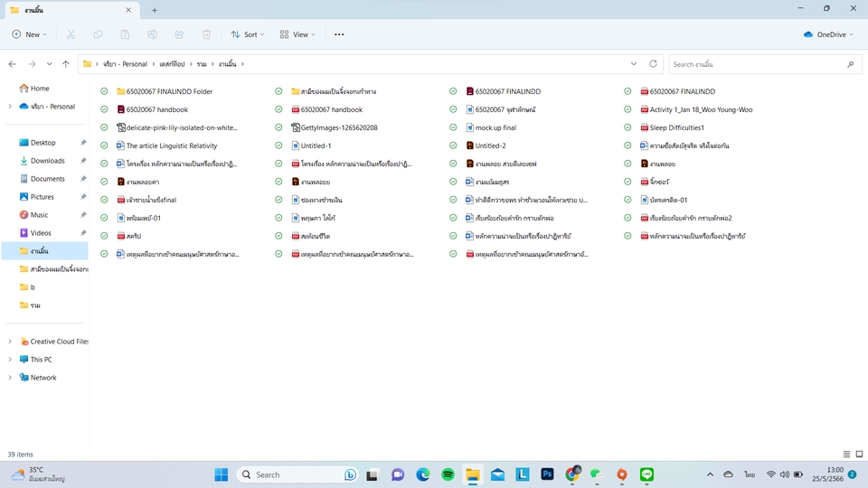This screenshot has width=868, height=488.
Task: Open Windows Start menu
Action: (222, 474)
